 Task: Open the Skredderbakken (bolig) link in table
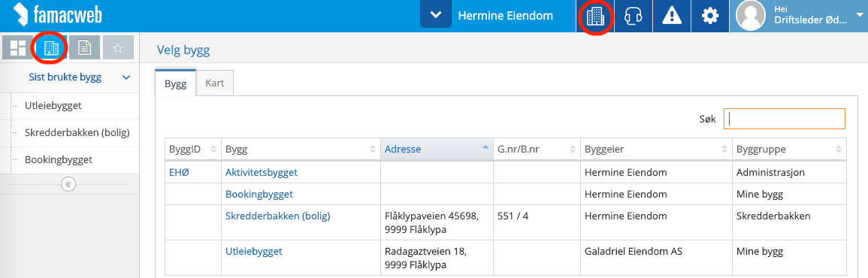click(277, 216)
